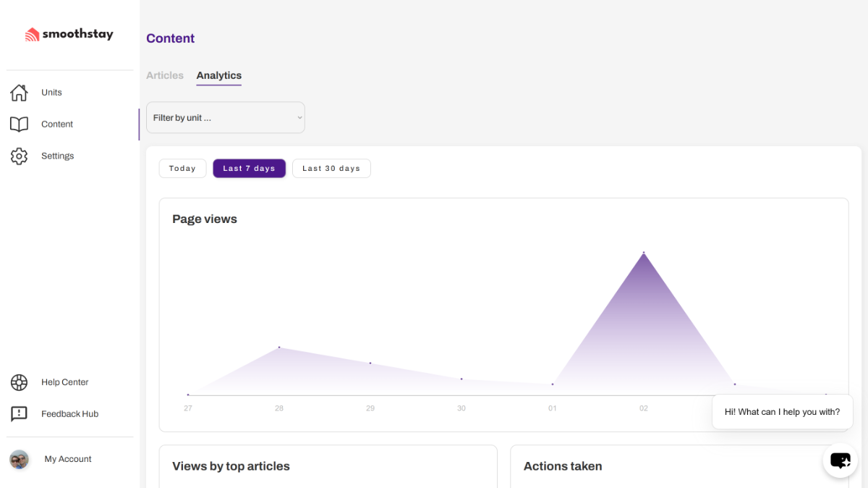The image size is (868, 488).
Task: Open Settings using the gear icon
Action: tap(19, 156)
